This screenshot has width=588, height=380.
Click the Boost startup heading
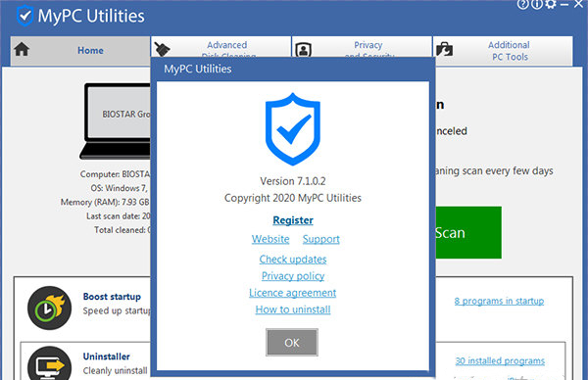pyautogui.click(x=112, y=297)
